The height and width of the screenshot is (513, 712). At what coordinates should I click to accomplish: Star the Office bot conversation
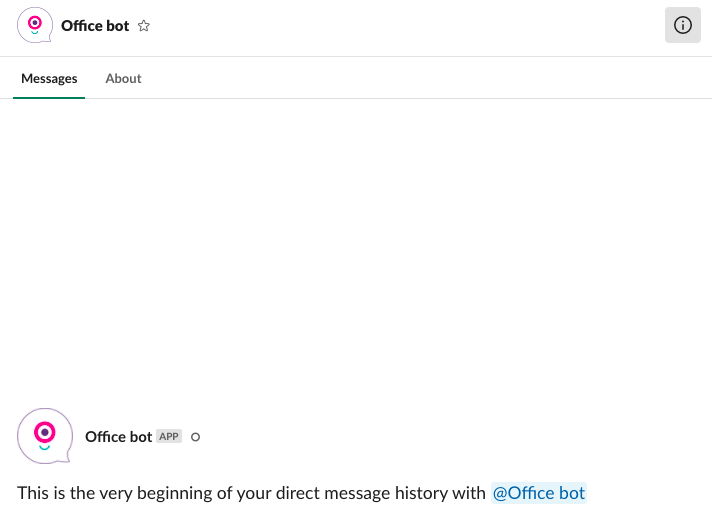click(x=143, y=26)
